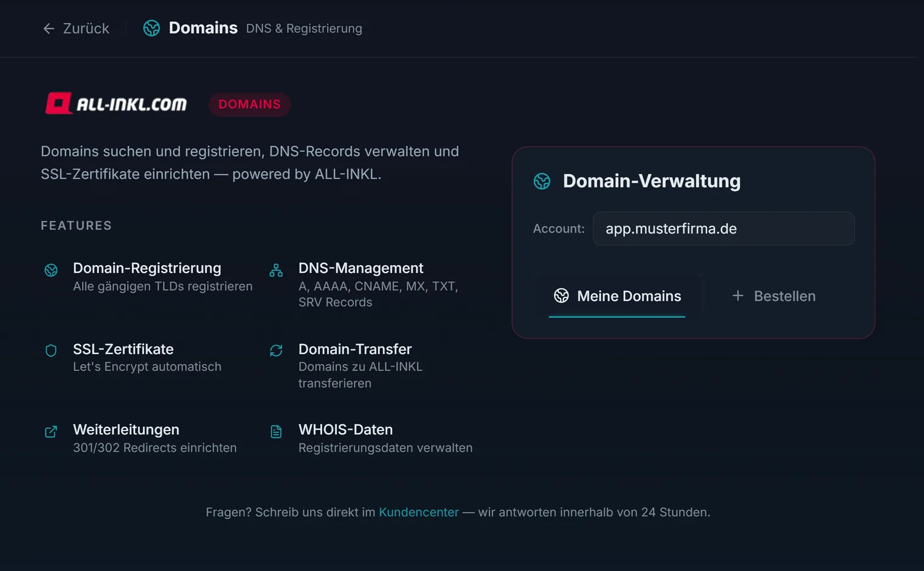The width and height of the screenshot is (924, 571).
Task: Click 'Domains zu ALL-INKL transferieren' text
Action: coord(360,375)
